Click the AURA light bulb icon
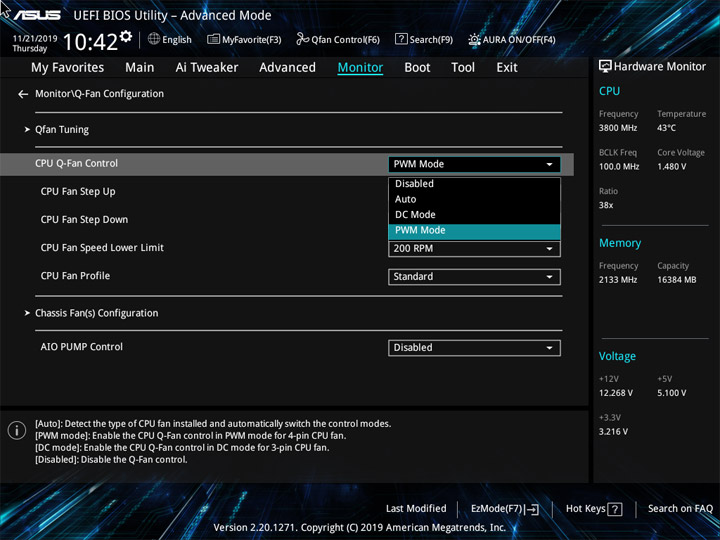720x540 pixels. [x=474, y=39]
